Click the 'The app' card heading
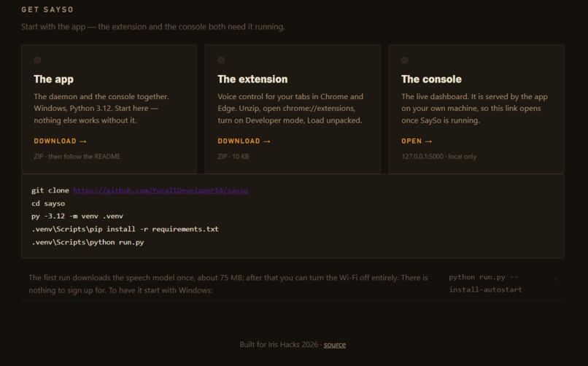Viewport: 588px width, 366px height. click(54, 79)
